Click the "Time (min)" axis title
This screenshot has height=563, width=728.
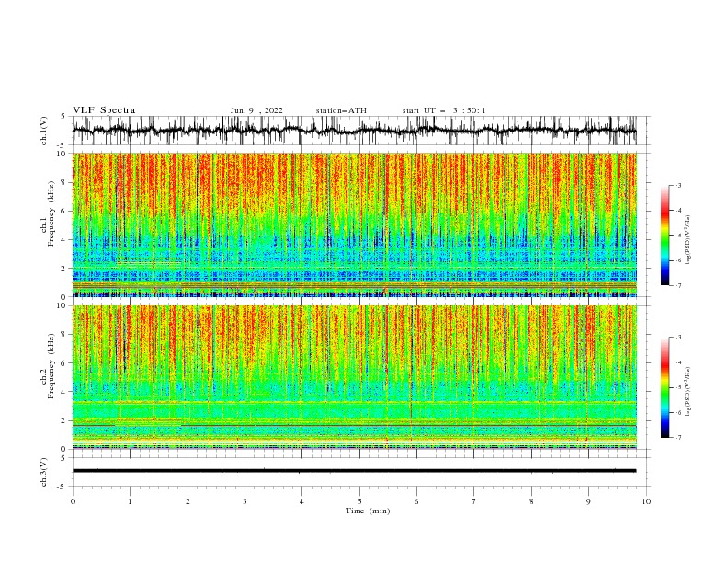(x=368, y=511)
